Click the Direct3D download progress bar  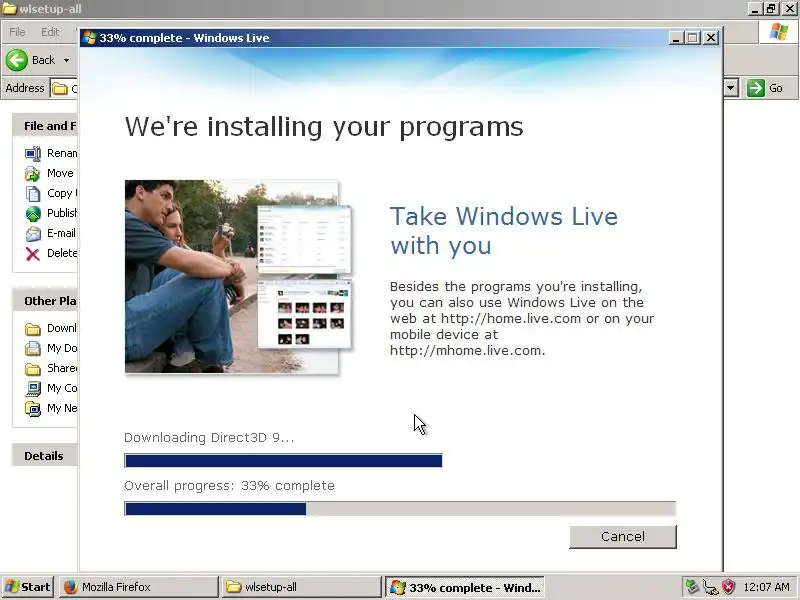[283, 461]
